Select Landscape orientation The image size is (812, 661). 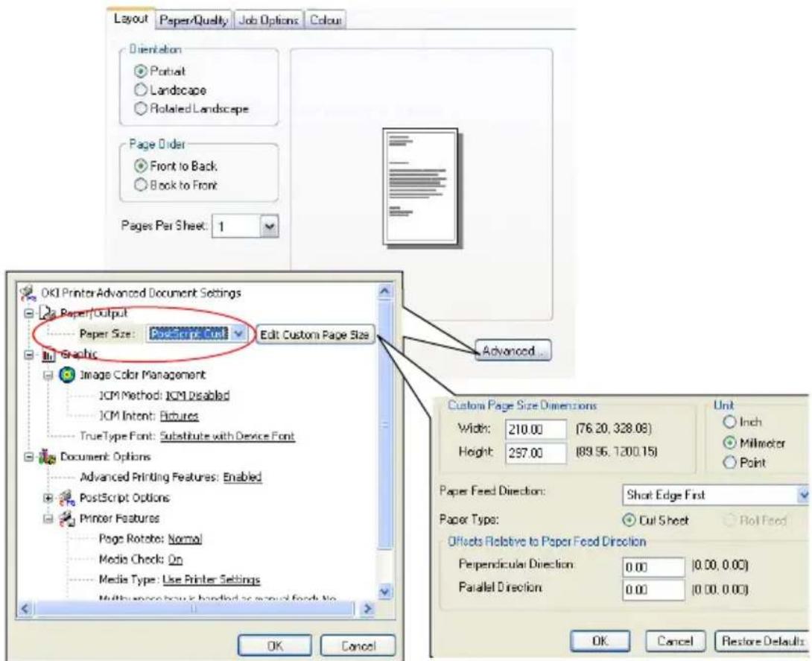pyautogui.click(x=140, y=90)
